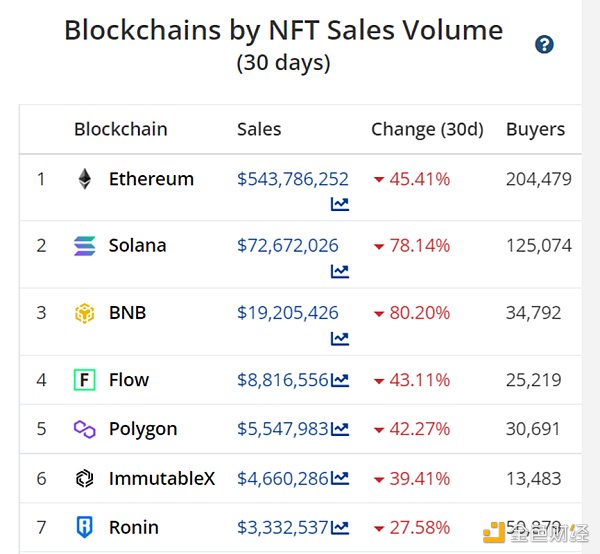Open the Solana blockchain link
The image size is (600, 554).
137,246
